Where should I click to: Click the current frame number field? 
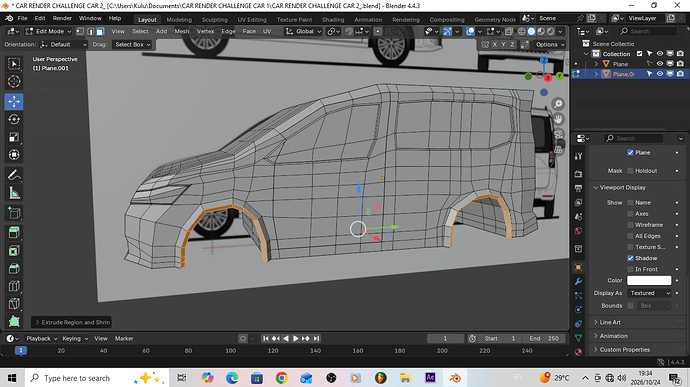[445, 339]
